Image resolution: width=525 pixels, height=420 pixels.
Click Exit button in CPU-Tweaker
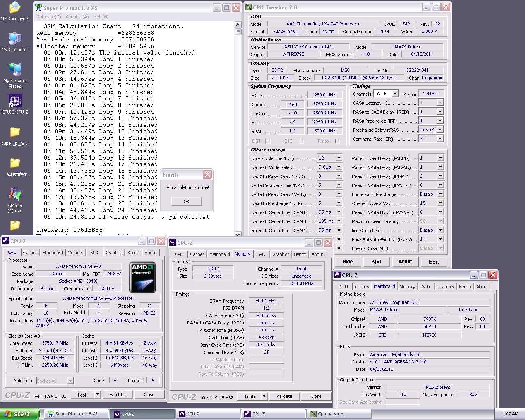click(434, 262)
